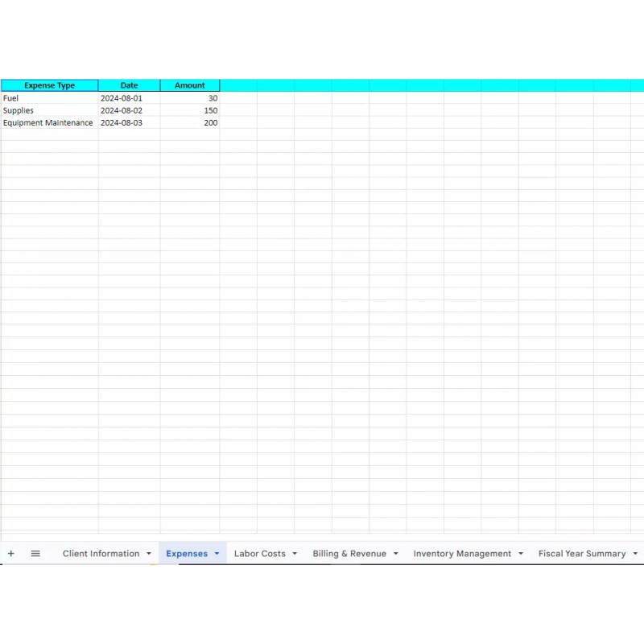Open the Expenses tab dropdown arrow
Screen dimensions: 644x644
[217, 554]
